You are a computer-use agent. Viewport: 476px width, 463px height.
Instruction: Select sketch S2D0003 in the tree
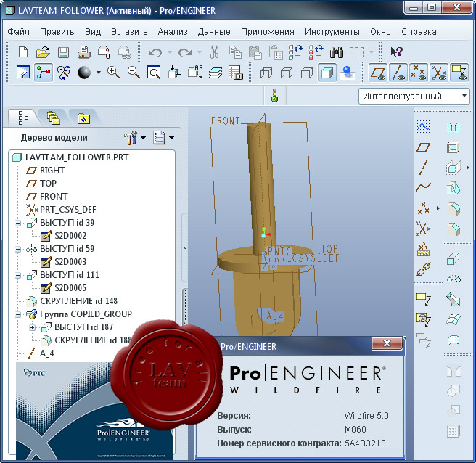click(70, 262)
